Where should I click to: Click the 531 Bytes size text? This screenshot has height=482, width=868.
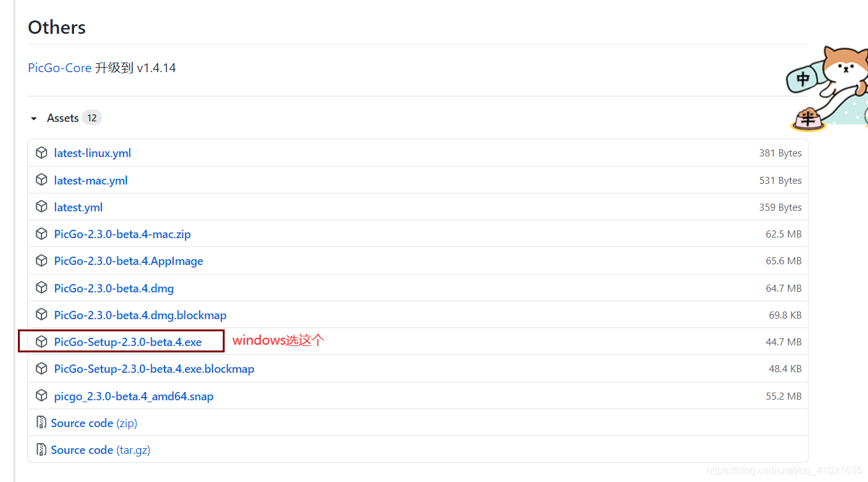[780, 181]
